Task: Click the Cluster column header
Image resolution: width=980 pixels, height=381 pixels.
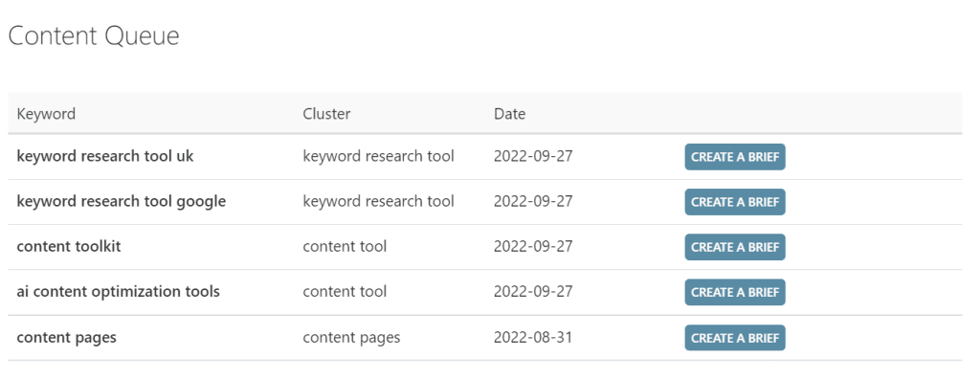Action: coord(327,114)
